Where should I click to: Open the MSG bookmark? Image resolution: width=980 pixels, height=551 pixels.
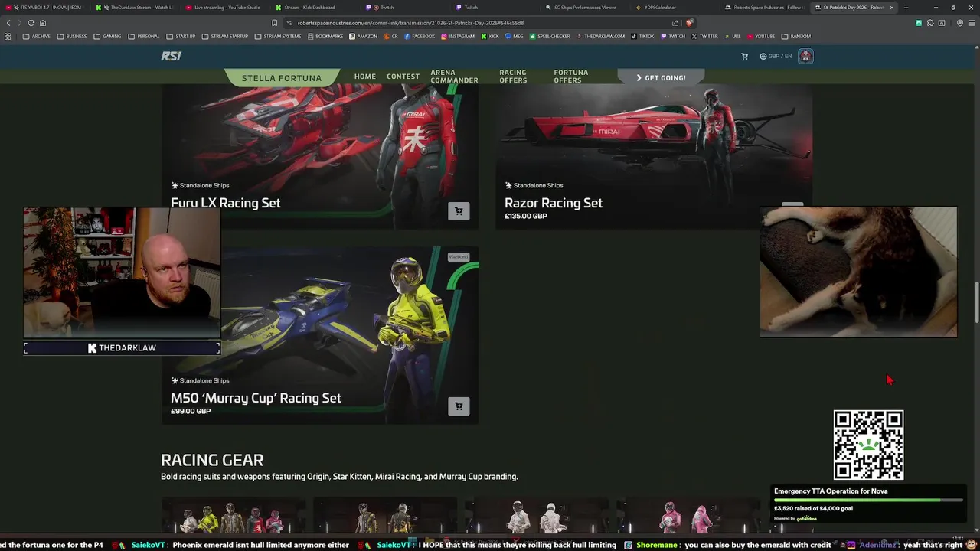click(514, 36)
